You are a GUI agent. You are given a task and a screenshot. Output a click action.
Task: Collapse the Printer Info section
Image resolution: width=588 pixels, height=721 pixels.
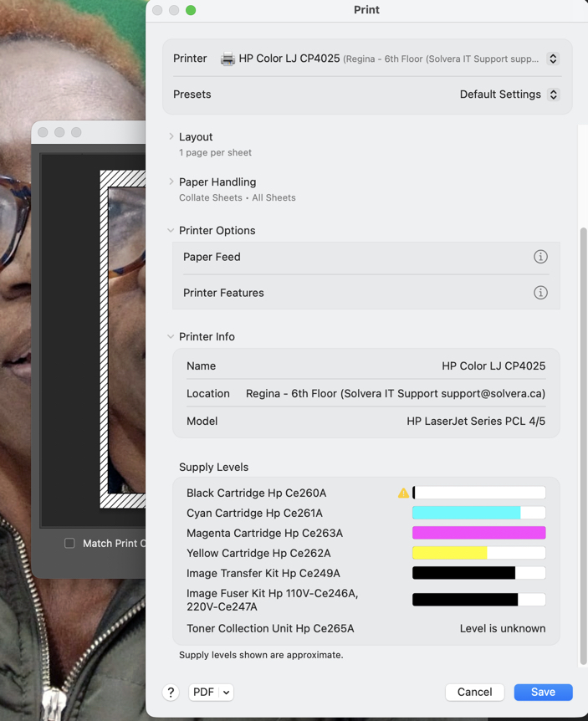click(171, 336)
